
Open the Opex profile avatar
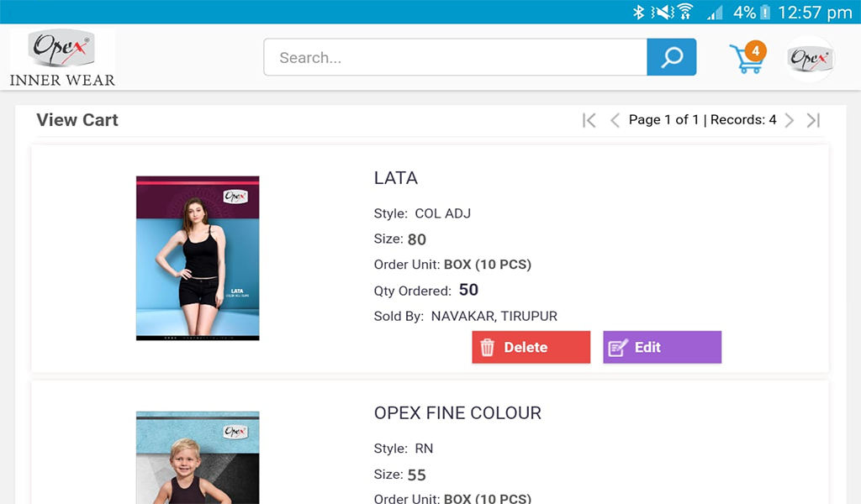coord(810,58)
